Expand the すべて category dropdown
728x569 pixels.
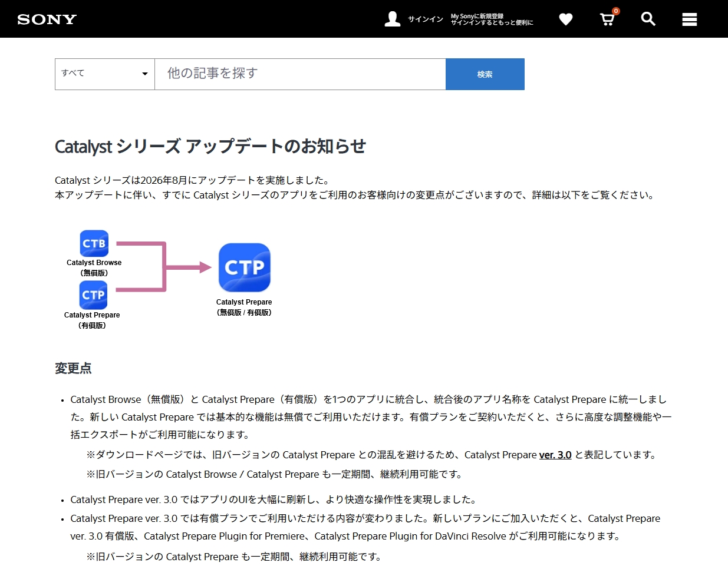pyautogui.click(x=105, y=74)
